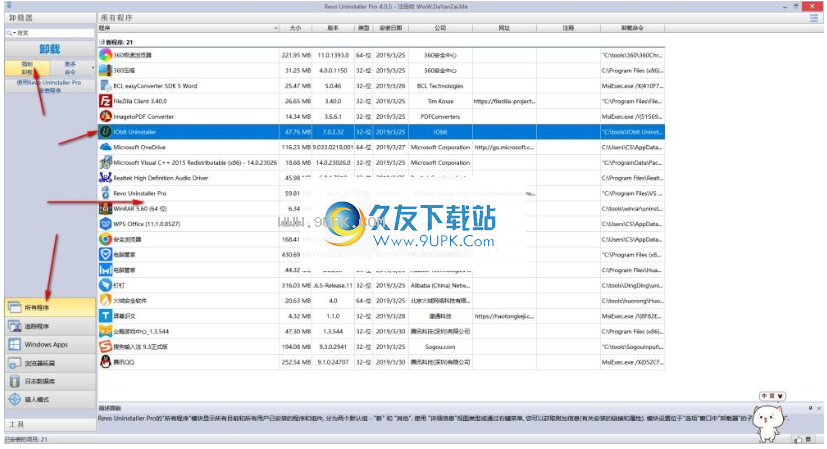Sort by the 版本 column header
This screenshot has width=827, height=449.
click(x=333, y=28)
